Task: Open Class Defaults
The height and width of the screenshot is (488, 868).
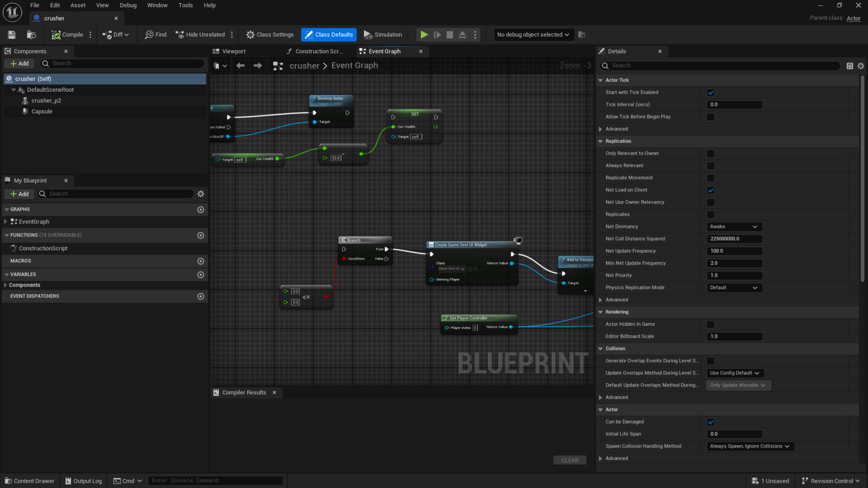Action: 329,35
